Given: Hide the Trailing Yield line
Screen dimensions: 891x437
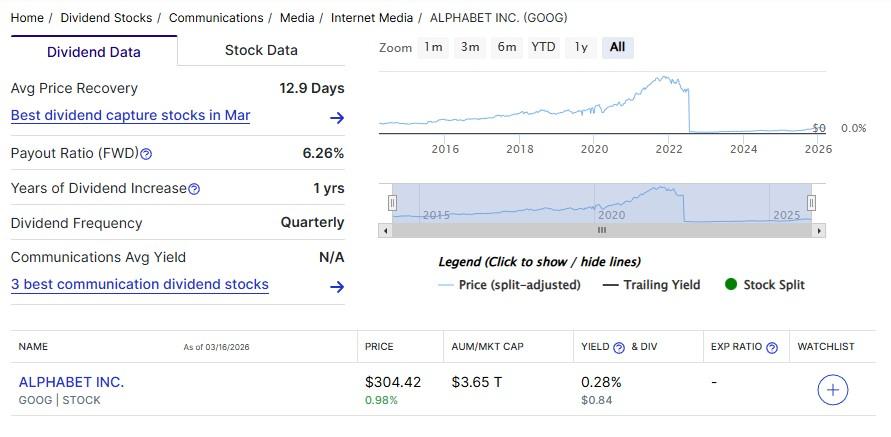Looking at the screenshot, I should point(651,285).
